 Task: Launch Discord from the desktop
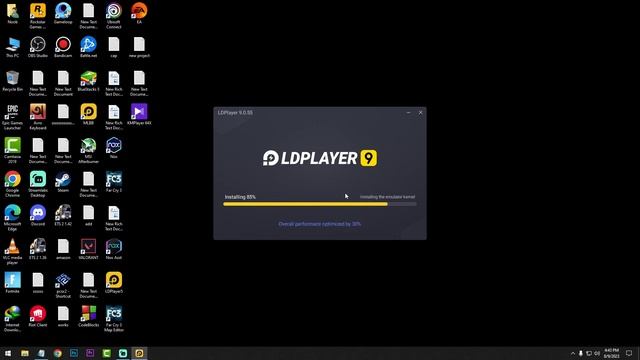coord(38,216)
